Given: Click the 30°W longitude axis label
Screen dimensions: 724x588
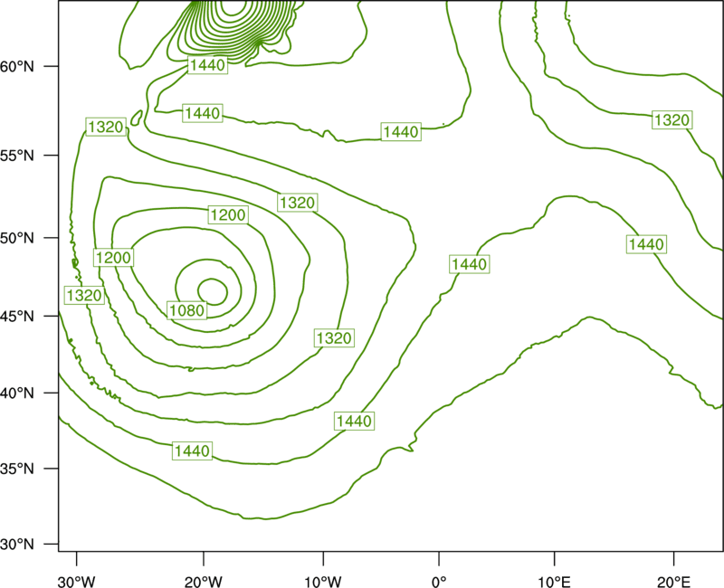Looking at the screenshot, I should [x=77, y=582].
